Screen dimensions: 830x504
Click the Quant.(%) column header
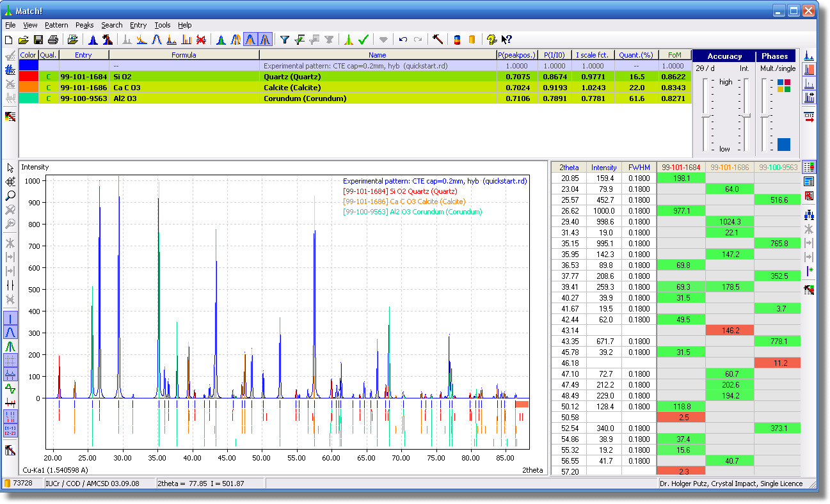637,55
